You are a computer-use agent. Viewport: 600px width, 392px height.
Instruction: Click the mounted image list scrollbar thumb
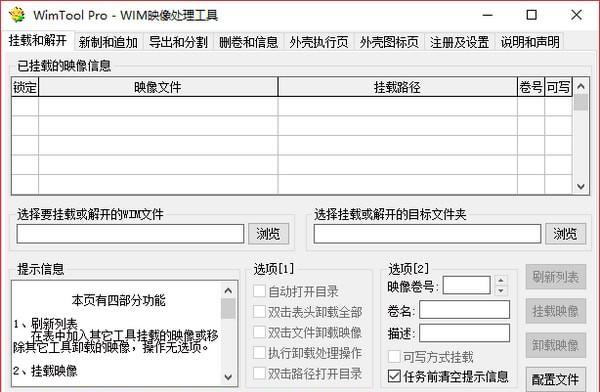(x=580, y=102)
